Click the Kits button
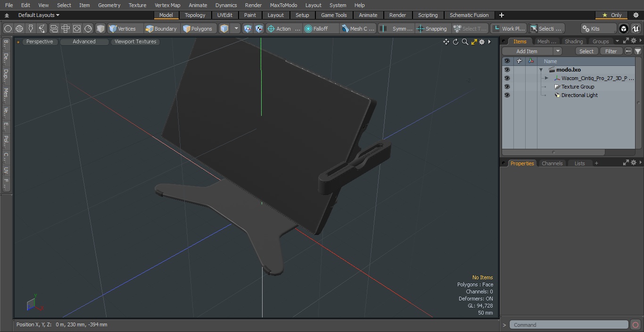Viewport: 644px width, 332px height. tap(599, 29)
